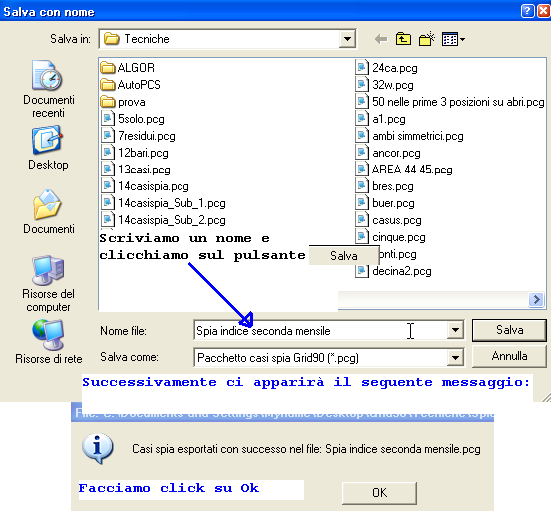Screen dimensions: 551x515
Task: Expand the Salva in folder dropdown
Action: 347,39
